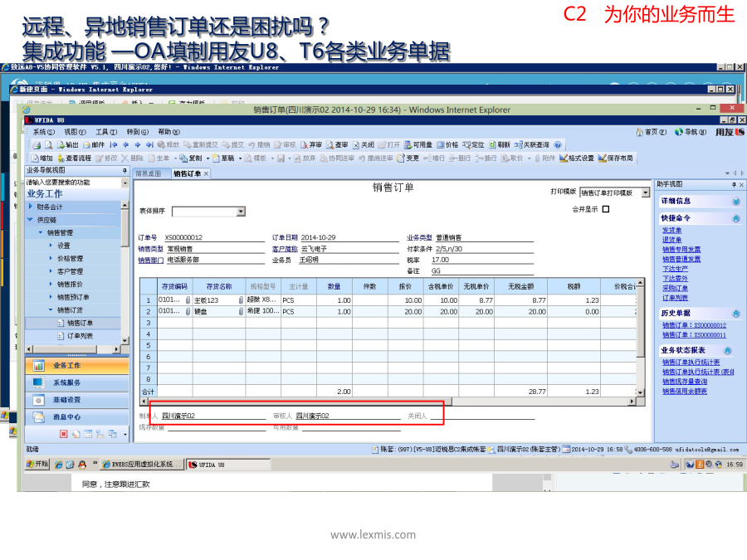
Task: Click the Print icon in the toolbar
Action: (x=37, y=144)
